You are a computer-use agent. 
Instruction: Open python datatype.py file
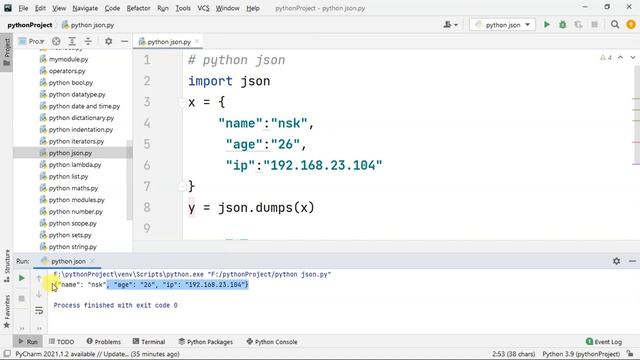[77, 94]
